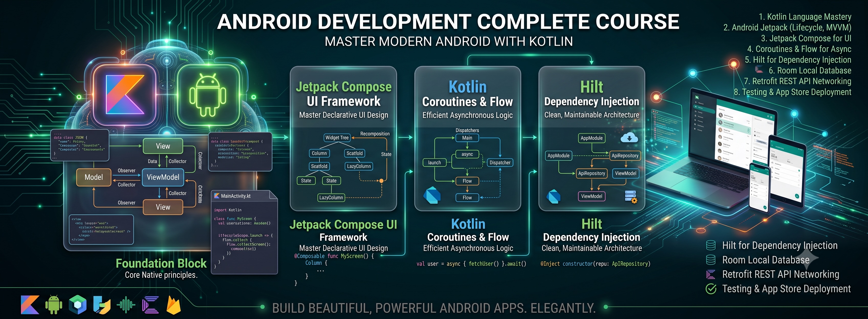Viewport: 868px width, 319px height.
Task: Click the blue 'ViewModel' box in MVVM diagram
Action: [163, 177]
